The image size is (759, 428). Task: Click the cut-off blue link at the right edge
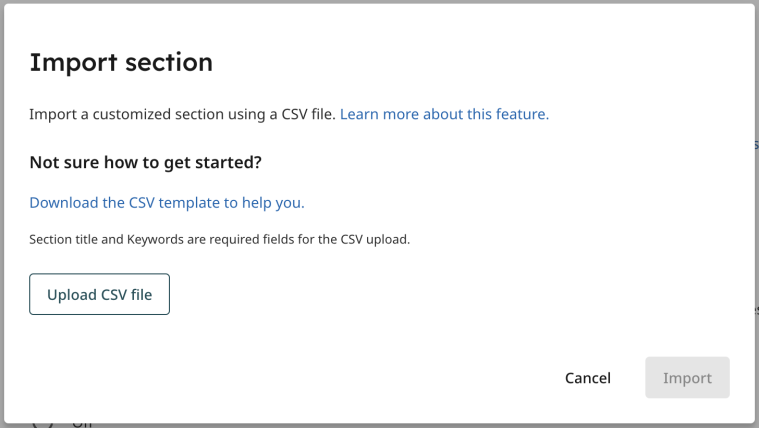[756, 145]
